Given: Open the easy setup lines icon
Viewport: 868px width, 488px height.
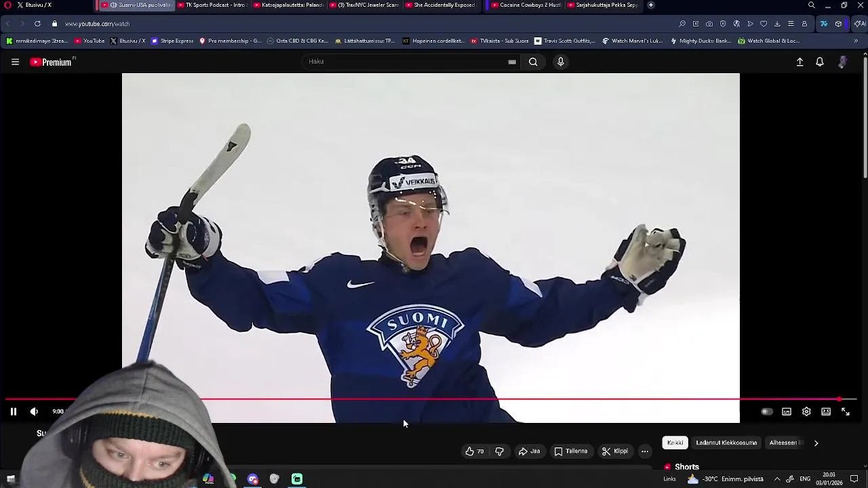Looking at the screenshot, I should (791, 24).
